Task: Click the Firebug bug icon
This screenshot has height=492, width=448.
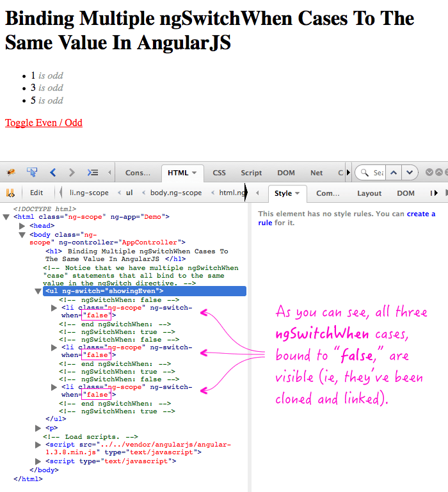Action: pos(11,172)
